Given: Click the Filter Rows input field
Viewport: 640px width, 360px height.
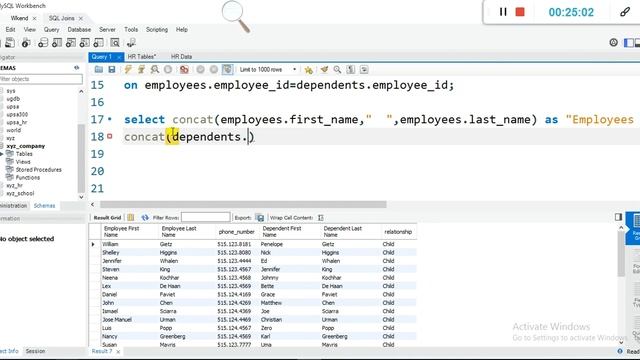Looking at the screenshot, I should point(205,218).
